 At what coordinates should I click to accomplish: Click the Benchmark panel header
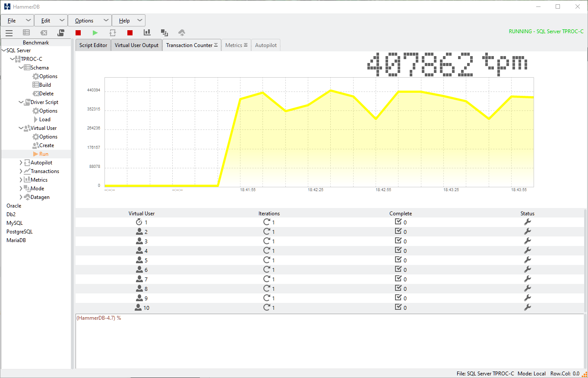(36, 43)
